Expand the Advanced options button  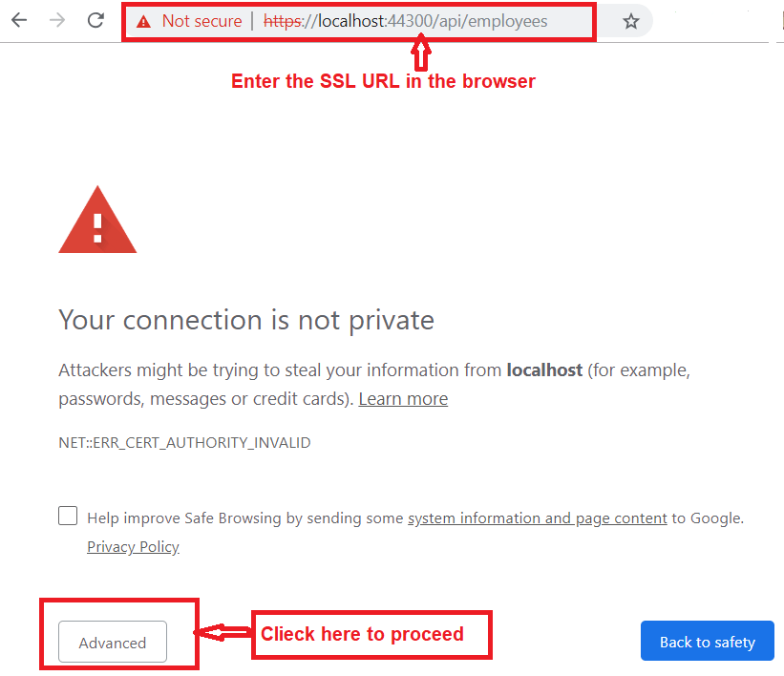113,643
